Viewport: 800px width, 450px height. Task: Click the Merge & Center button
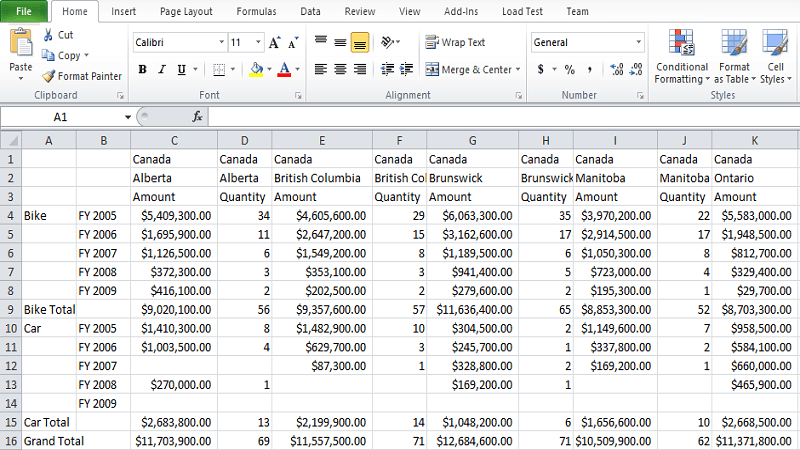468,70
